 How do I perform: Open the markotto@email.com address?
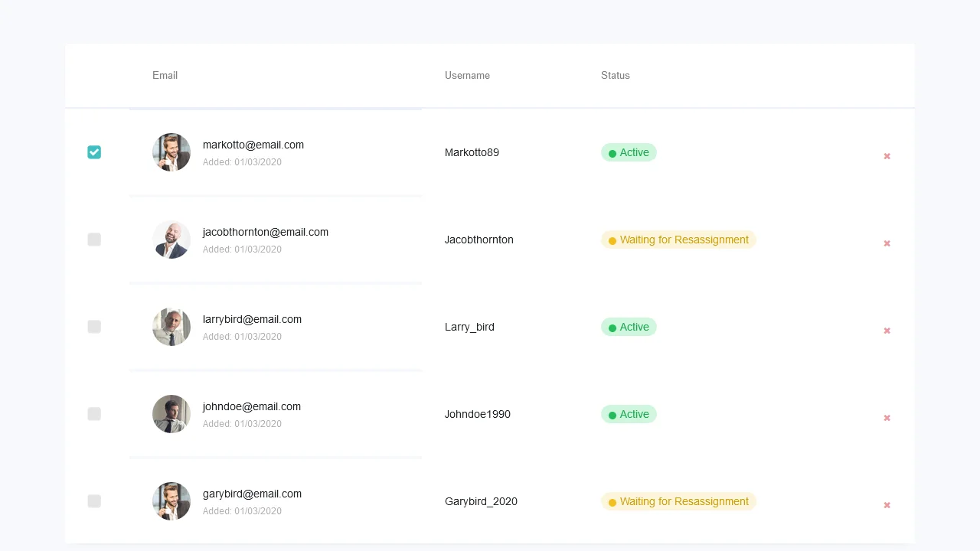point(253,145)
